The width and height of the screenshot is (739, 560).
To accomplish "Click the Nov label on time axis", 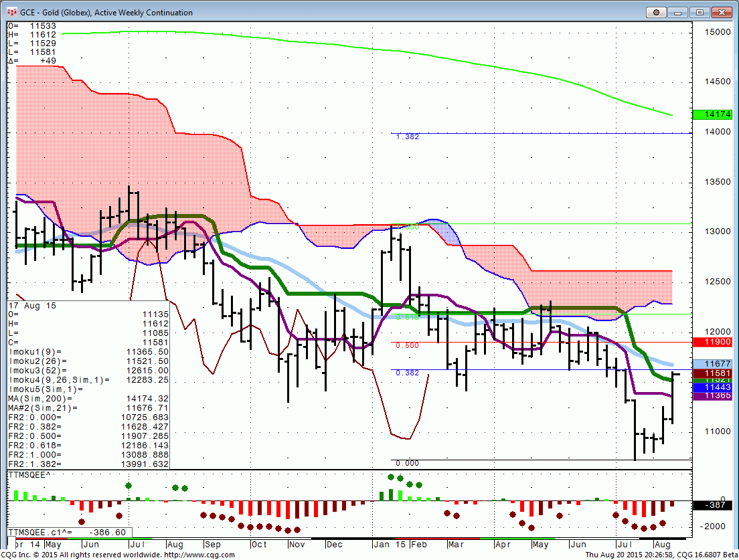I will coord(297,545).
